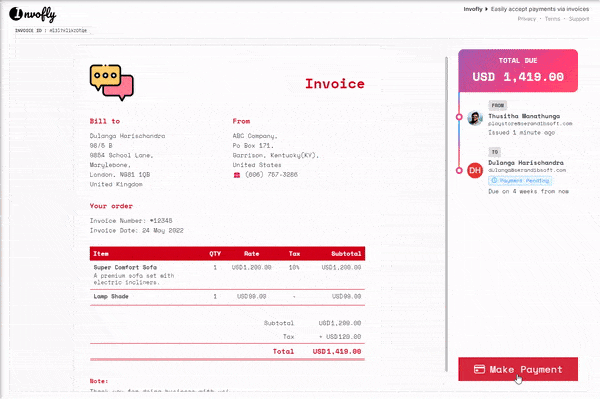Click the 'Bill to' heading
Viewport: 600px width, 399px height.
(105, 121)
